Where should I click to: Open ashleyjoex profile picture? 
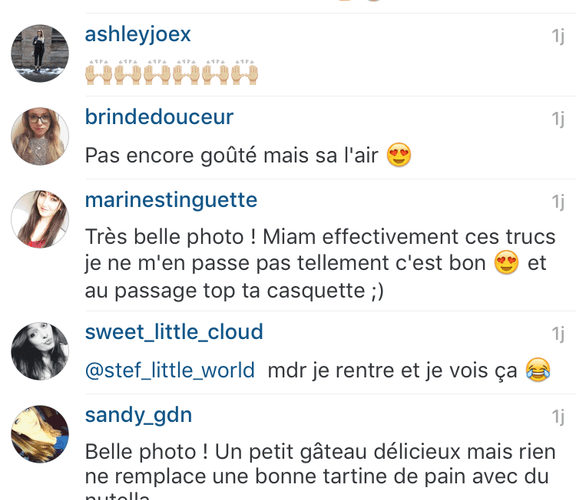[40, 53]
